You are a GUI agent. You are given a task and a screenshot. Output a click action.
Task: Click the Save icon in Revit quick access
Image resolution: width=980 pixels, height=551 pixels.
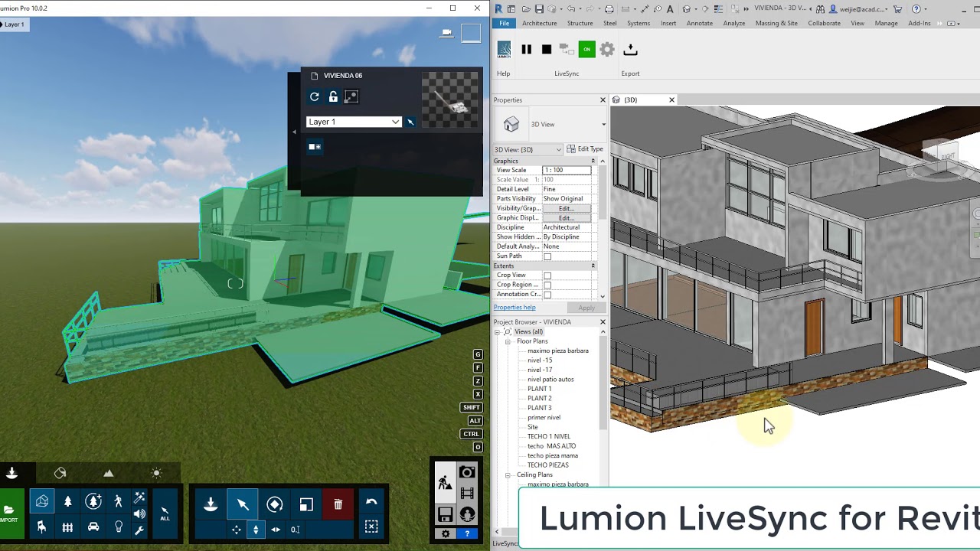(x=539, y=9)
